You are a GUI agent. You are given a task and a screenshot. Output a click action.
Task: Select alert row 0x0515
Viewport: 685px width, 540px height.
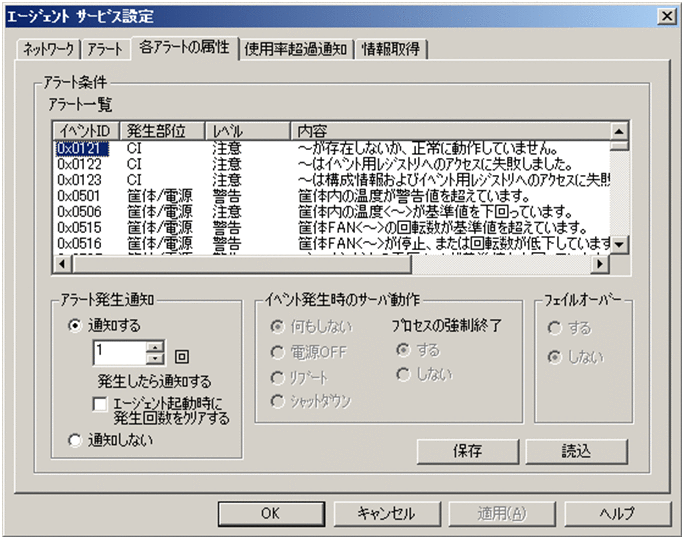(332, 228)
